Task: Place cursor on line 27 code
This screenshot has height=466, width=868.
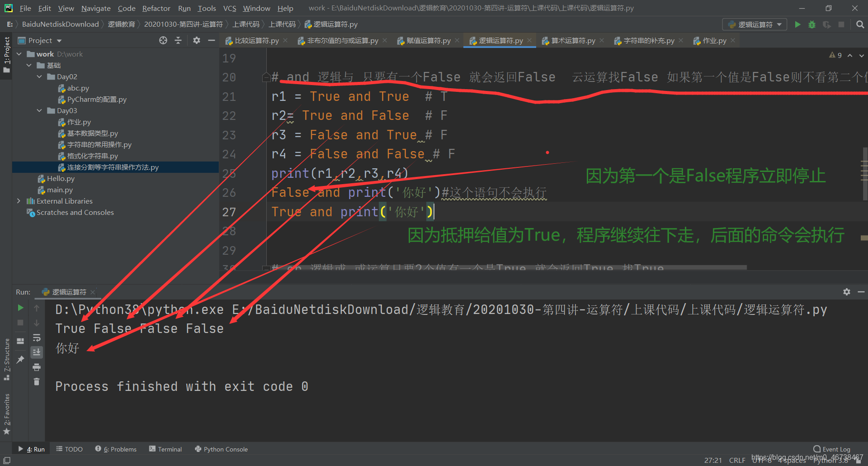Action: pos(353,212)
